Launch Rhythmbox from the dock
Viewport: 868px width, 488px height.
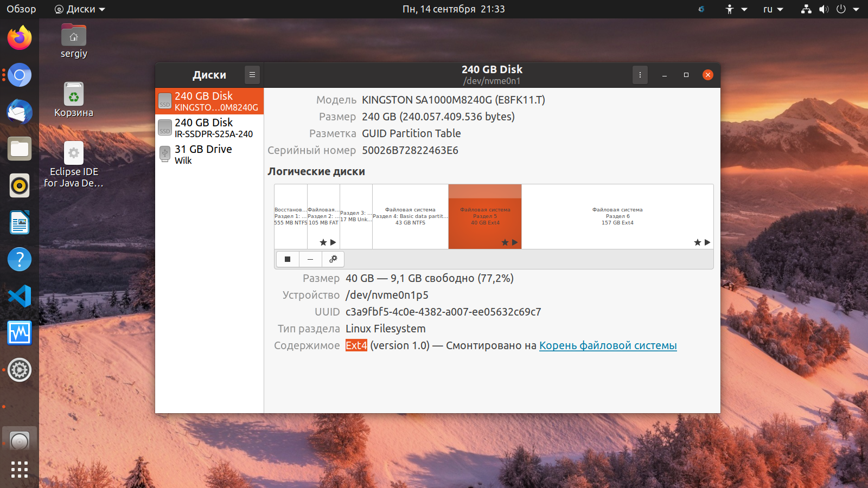coord(20,185)
